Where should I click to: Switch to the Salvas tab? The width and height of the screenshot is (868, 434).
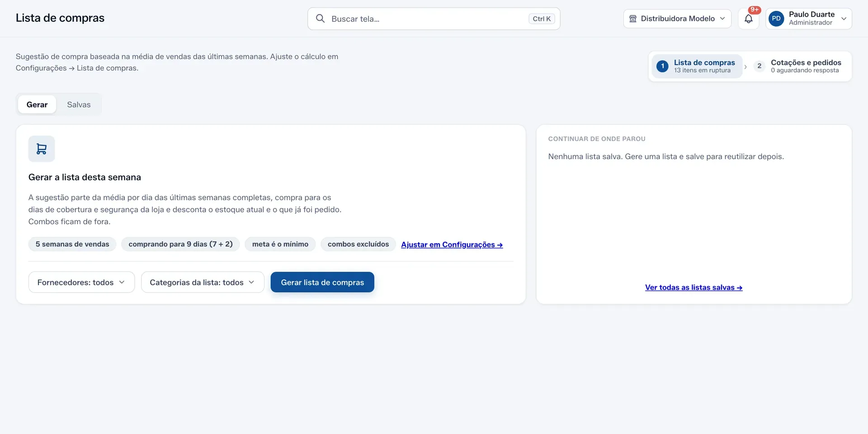(79, 104)
